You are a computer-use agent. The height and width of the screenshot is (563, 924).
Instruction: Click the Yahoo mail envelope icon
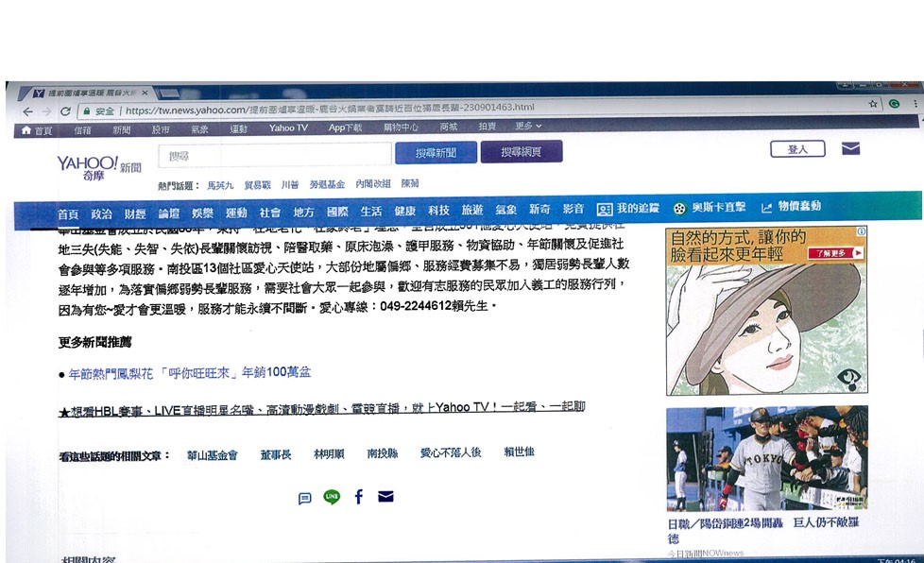click(850, 148)
